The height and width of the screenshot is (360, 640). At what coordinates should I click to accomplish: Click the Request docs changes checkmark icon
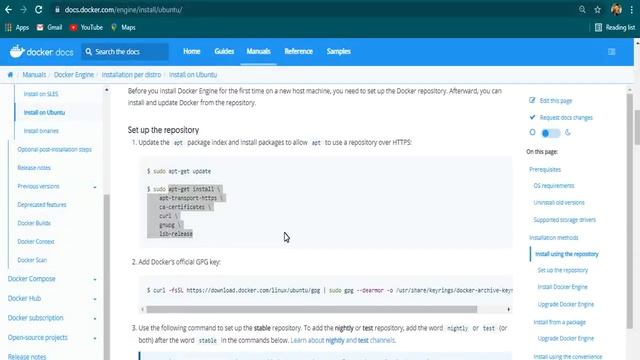tap(532, 117)
